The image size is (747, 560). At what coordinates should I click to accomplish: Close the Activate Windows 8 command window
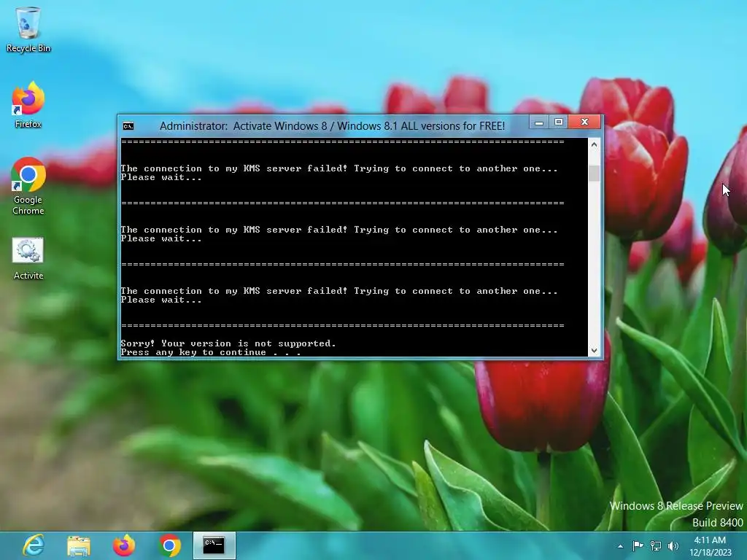(x=584, y=122)
